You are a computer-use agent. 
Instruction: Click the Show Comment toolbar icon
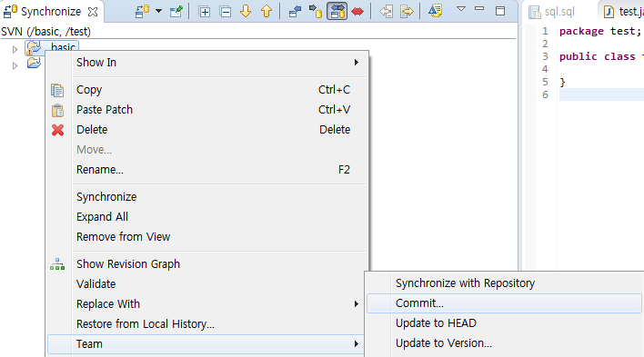coord(435,11)
